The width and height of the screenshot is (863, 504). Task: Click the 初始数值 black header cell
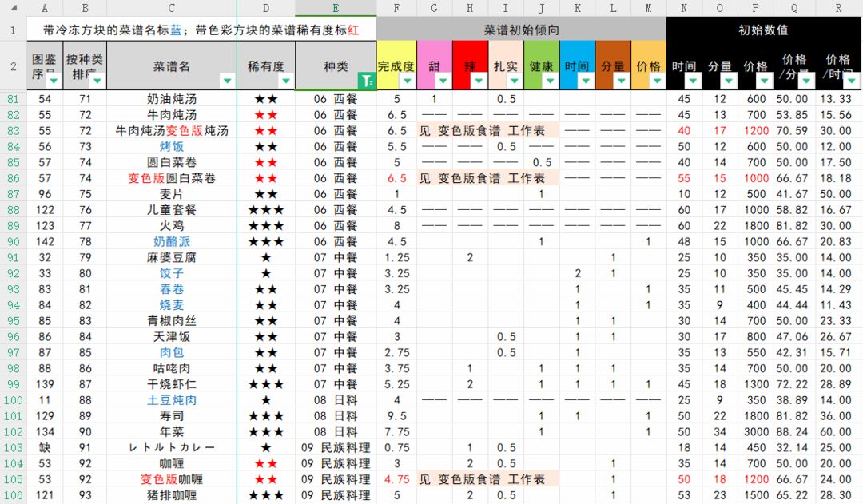(x=763, y=30)
